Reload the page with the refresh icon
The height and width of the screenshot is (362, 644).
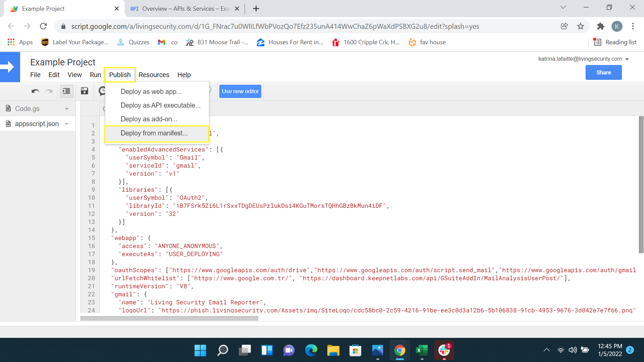click(x=43, y=26)
